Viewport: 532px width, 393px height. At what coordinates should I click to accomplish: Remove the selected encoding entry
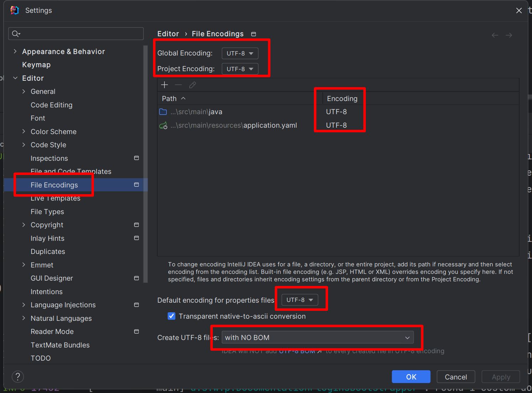178,85
